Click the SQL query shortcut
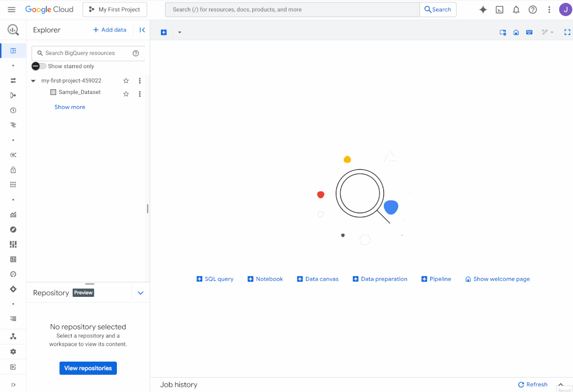The image size is (573, 392). tap(215, 279)
